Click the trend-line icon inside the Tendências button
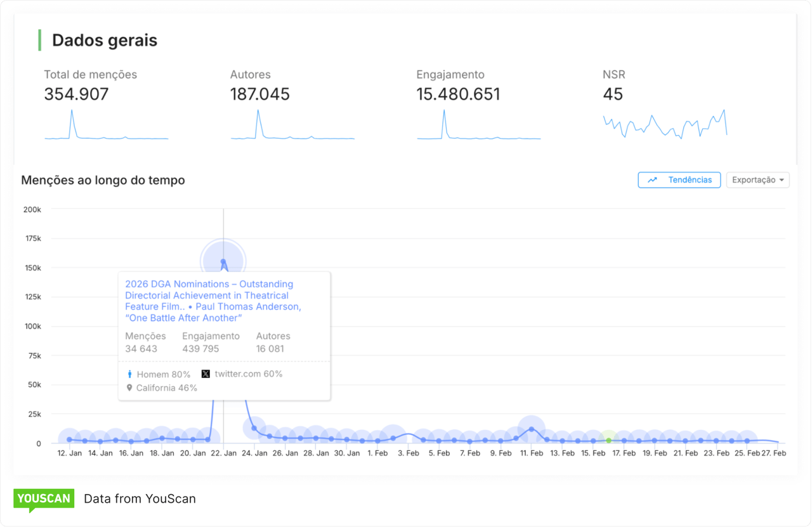812x527 pixels. [651, 179]
